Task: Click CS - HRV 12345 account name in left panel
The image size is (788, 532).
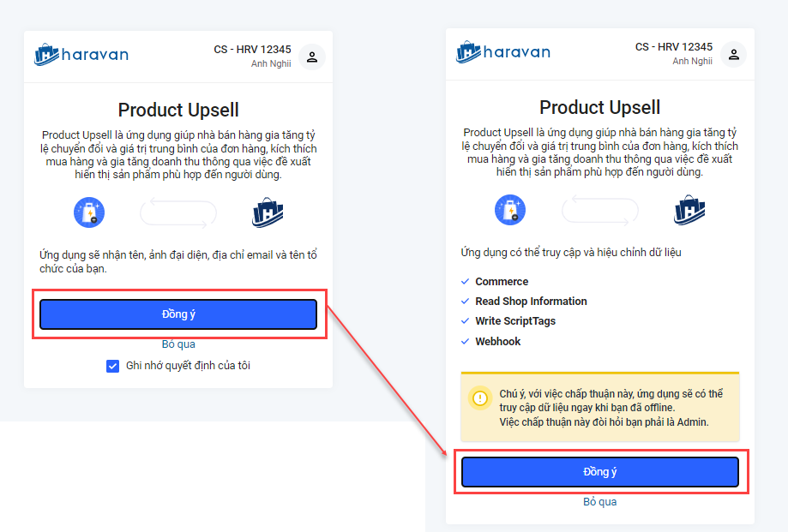Action: pos(252,49)
